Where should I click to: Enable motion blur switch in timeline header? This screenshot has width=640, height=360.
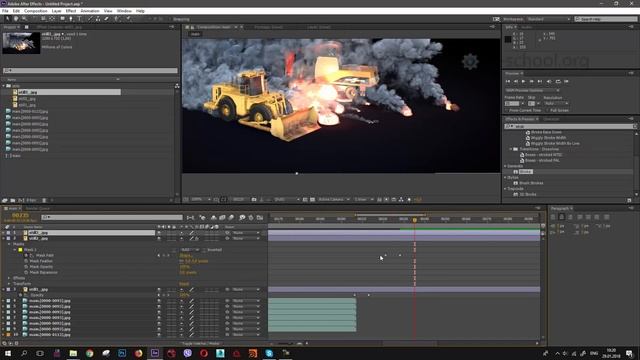[231, 218]
